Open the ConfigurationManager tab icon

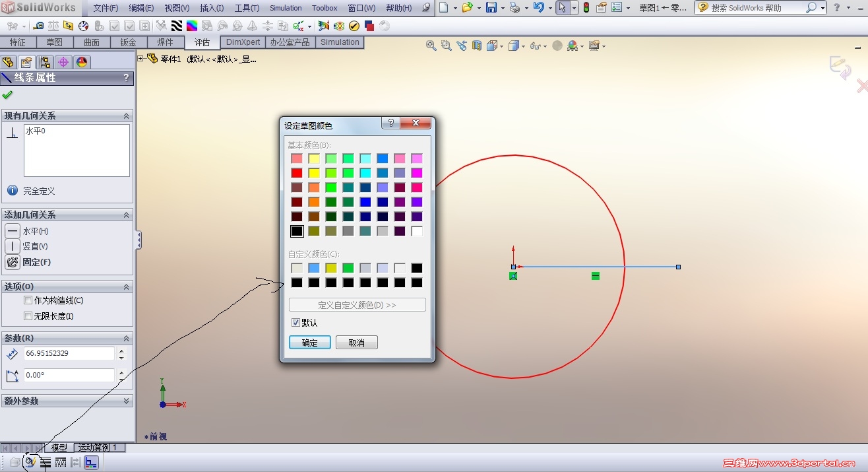[45, 63]
